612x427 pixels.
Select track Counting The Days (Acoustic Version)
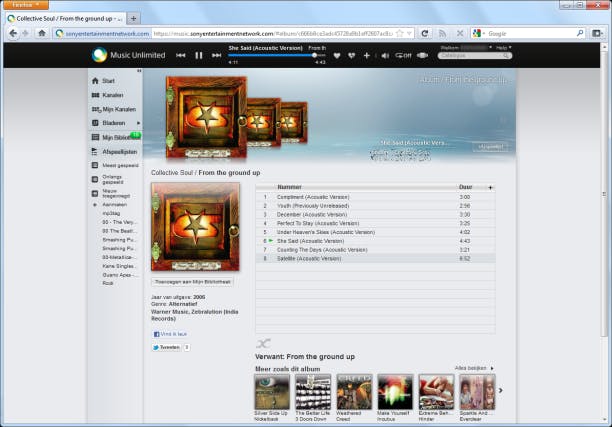375,250
